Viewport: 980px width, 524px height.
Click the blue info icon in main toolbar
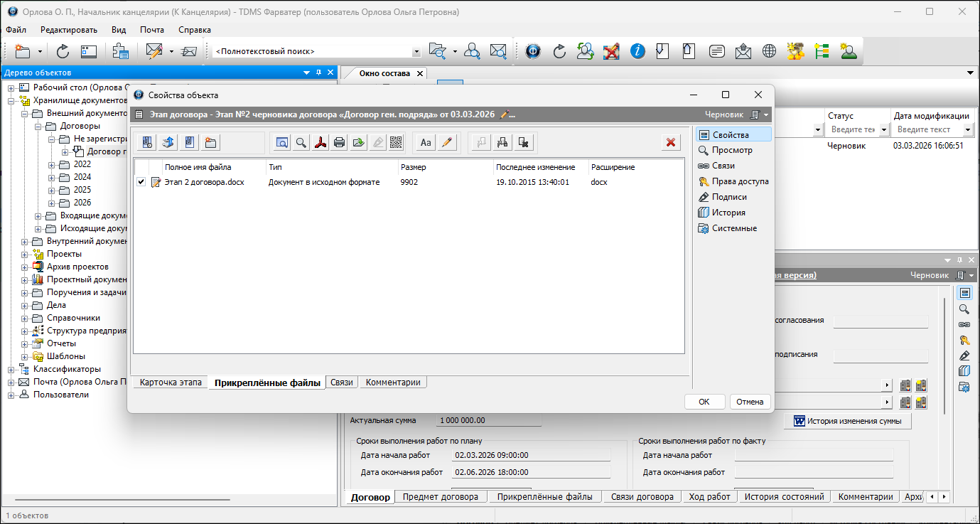tap(637, 51)
